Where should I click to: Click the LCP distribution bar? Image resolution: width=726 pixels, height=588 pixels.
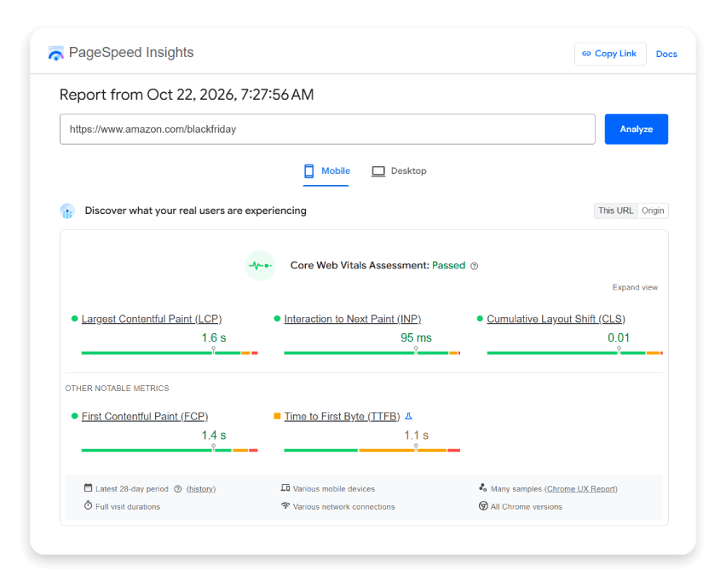(170, 353)
